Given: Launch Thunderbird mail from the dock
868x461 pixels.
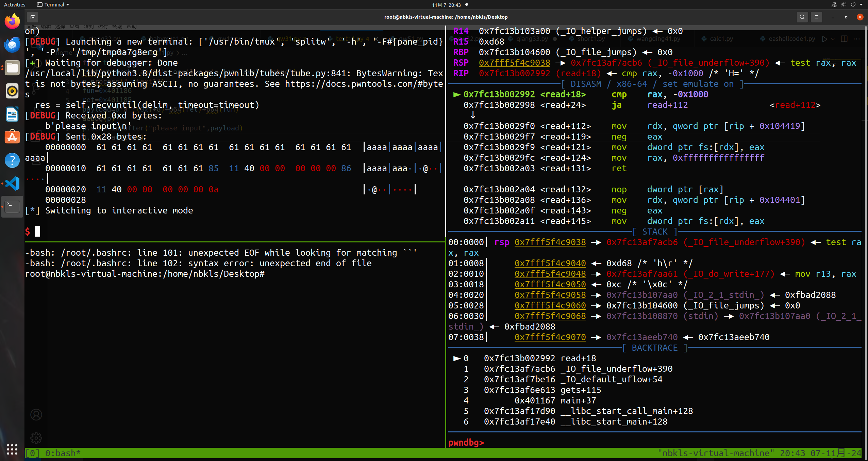Looking at the screenshot, I should tap(12, 45).
